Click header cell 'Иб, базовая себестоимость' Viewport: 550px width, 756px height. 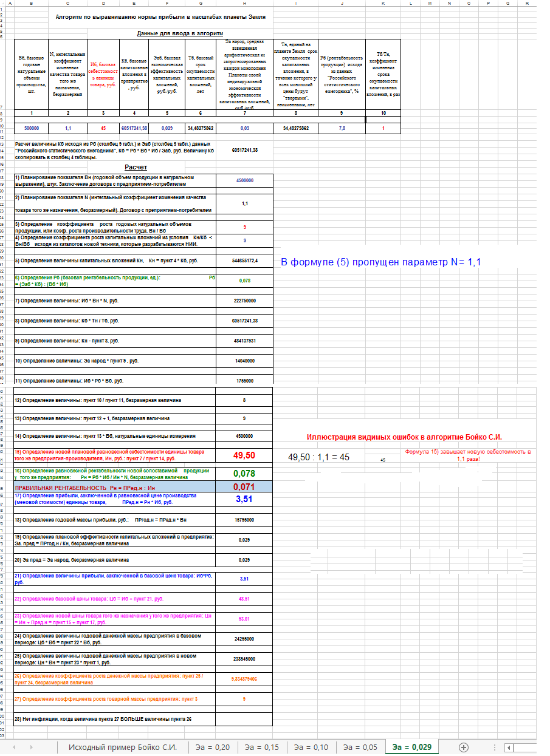[x=102, y=75]
